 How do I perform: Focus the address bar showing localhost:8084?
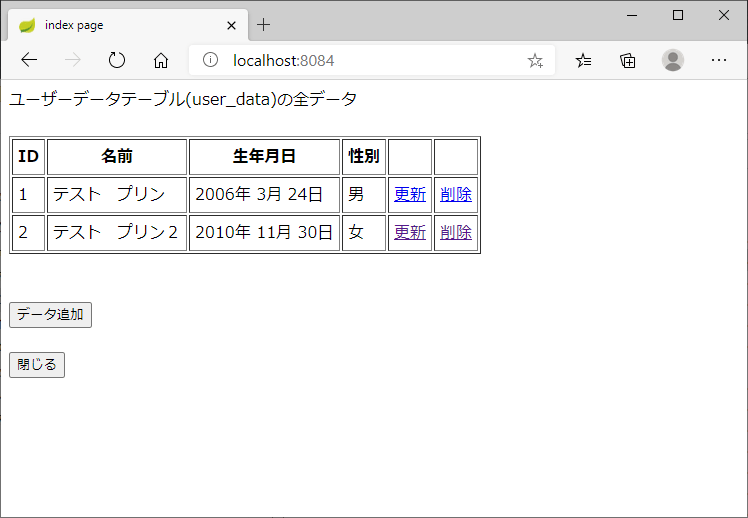click(372, 61)
